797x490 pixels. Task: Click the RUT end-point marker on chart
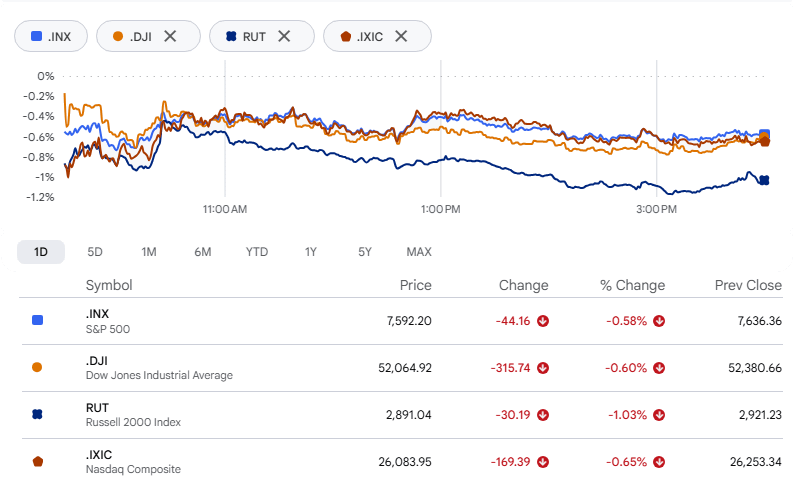coord(764,180)
